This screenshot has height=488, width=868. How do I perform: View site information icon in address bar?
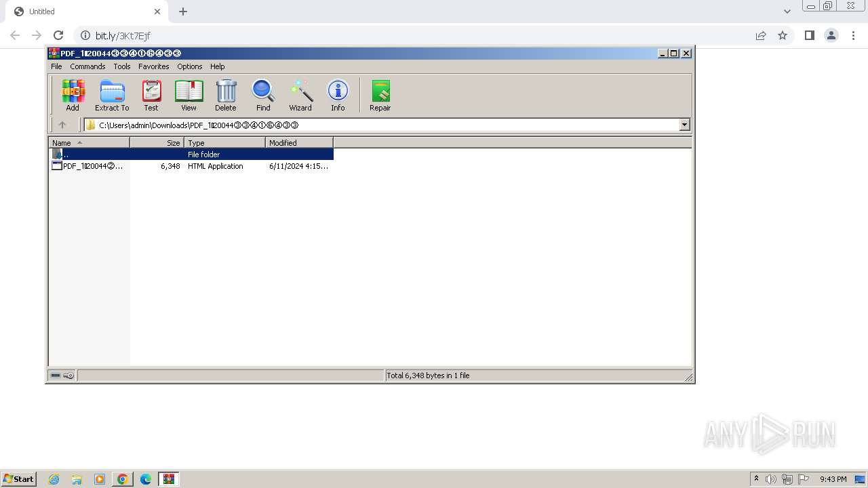coord(85,35)
